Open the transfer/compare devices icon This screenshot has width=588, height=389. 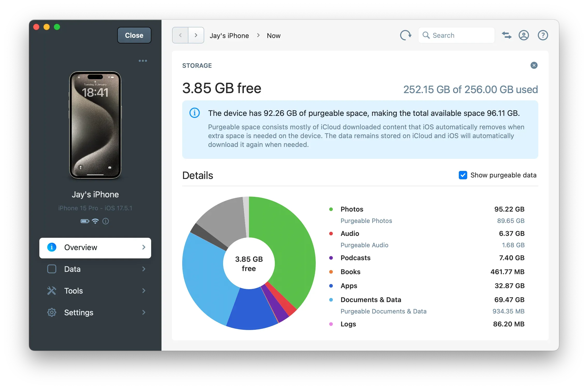507,35
